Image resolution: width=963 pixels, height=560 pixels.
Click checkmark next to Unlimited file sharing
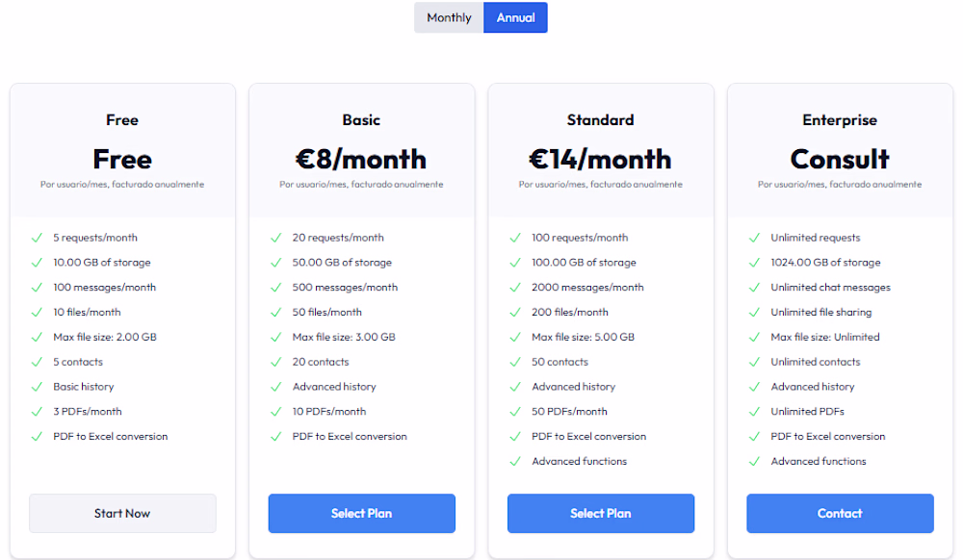(754, 313)
